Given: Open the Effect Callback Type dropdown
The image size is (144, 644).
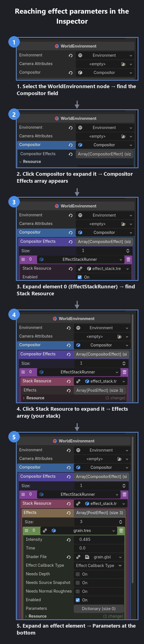Looking at the screenshot, I should coord(99,566).
